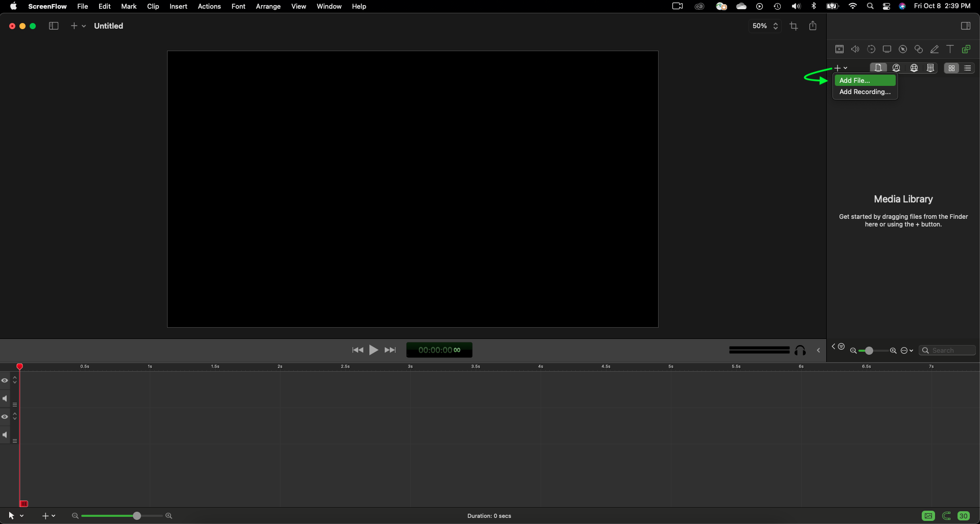Open the canvas 50% zoom dropdown
This screenshot has height=524, width=980.
point(765,26)
